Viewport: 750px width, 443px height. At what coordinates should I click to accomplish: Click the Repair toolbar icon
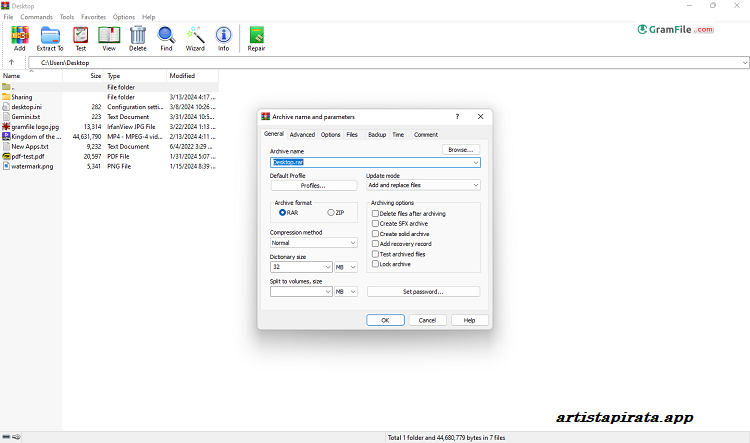coord(256,38)
